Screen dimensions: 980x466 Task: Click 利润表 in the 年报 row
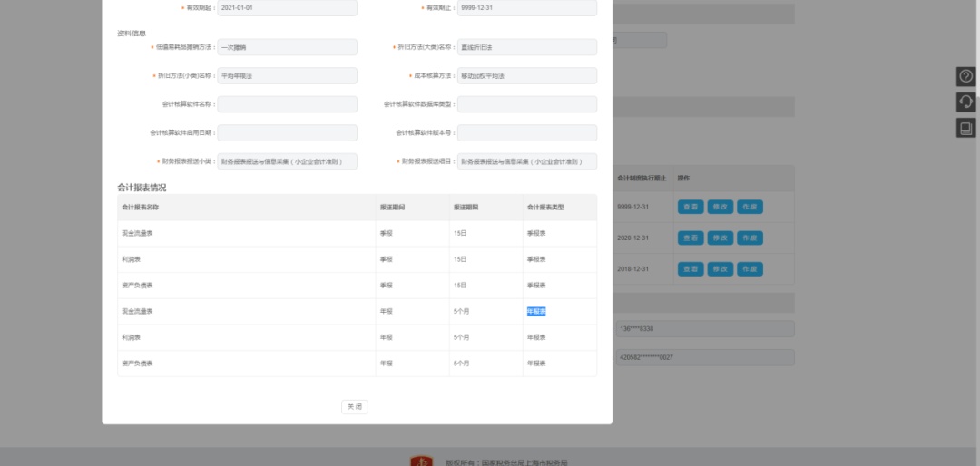point(131,337)
